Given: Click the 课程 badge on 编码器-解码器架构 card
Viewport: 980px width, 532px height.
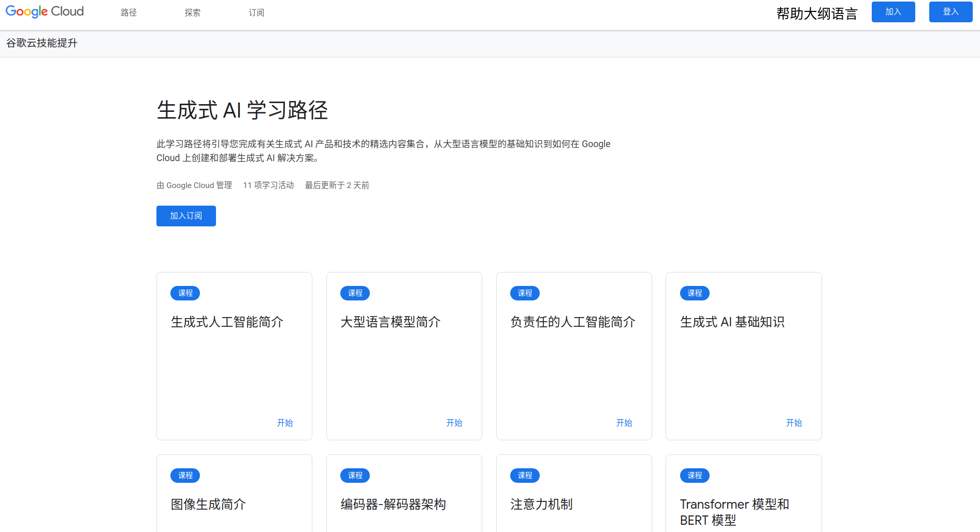Looking at the screenshot, I should click(x=355, y=476).
